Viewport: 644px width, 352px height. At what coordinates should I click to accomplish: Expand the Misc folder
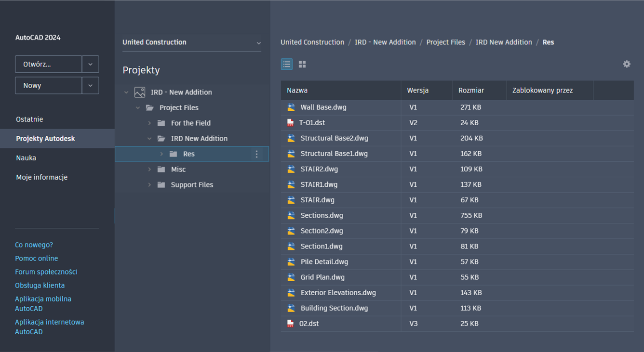coord(149,169)
